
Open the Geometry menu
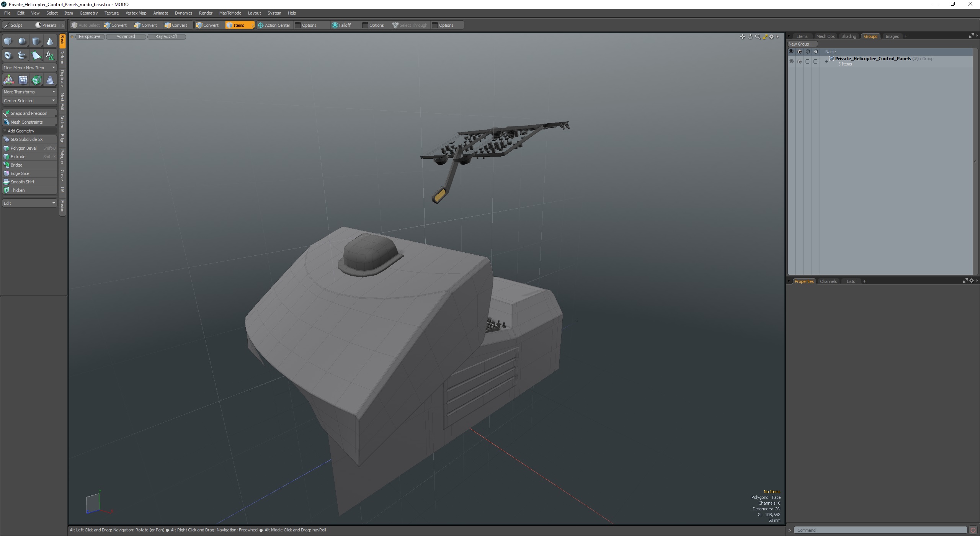pyautogui.click(x=88, y=13)
